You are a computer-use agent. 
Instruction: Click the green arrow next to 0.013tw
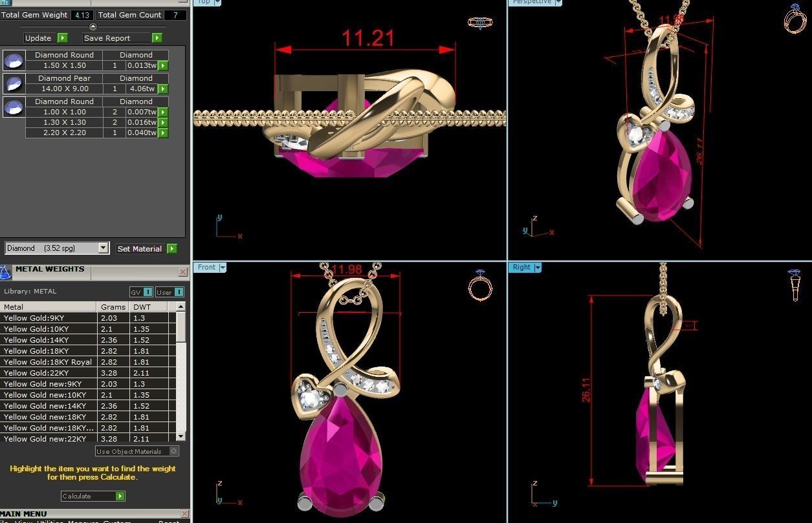(x=163, y=66)
